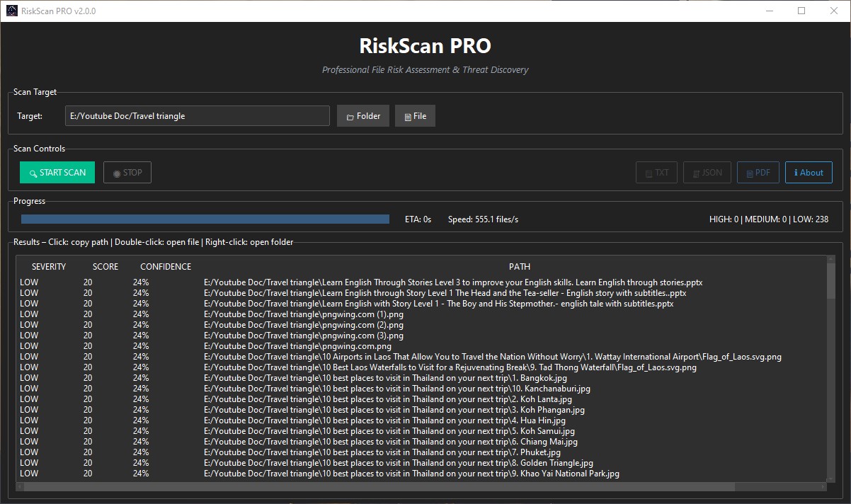Image resolution: width=851 pixels, height=504 pixels.
Task: Select the row for pngwing.com.png
Action: tap(421, 346)
